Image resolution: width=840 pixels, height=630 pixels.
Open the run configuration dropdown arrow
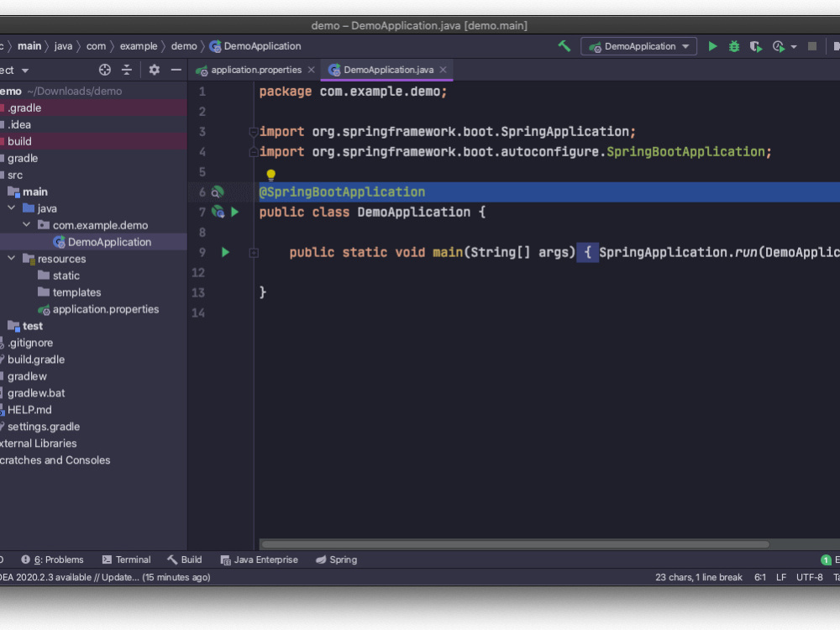point(685,46)
